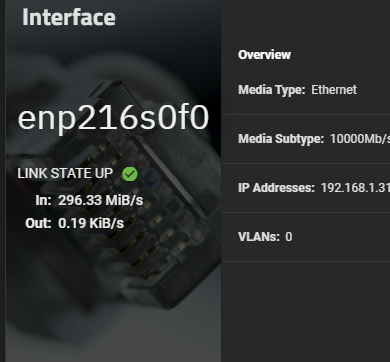The width and height of the screenshot is (390, 362).
Task: Click the Media Type label
Action: coord(272,90)
